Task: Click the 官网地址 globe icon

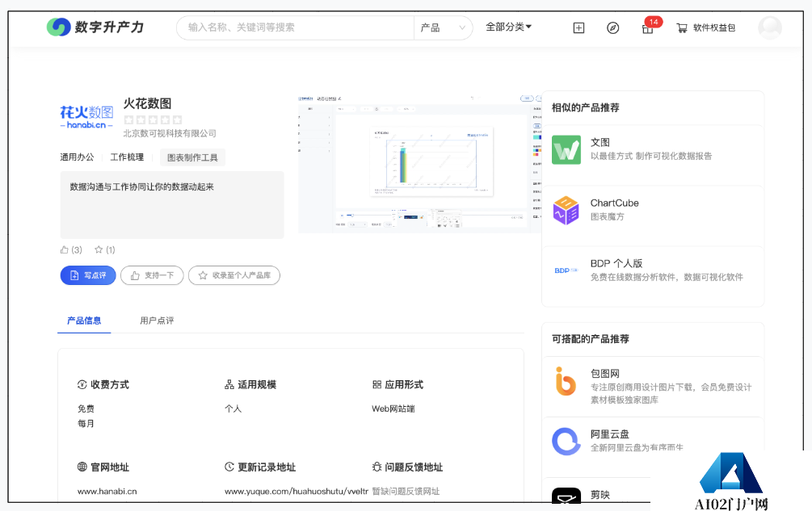Action: click(82, 467)
